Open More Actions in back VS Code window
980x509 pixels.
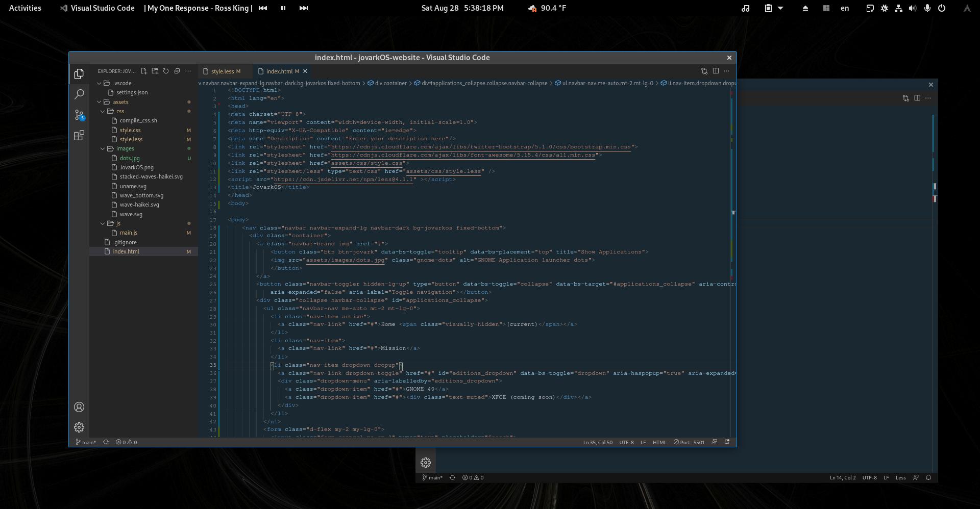click(928, 98)
